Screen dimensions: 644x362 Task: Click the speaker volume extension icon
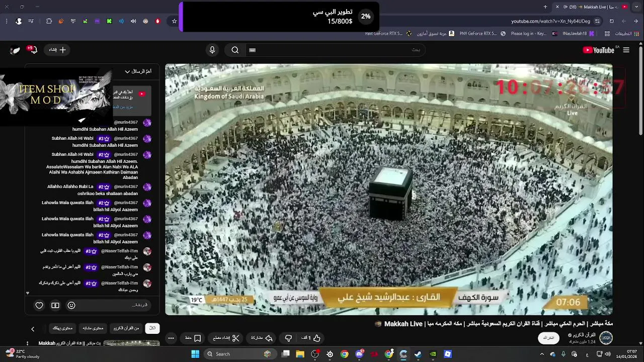pos(133,21)
